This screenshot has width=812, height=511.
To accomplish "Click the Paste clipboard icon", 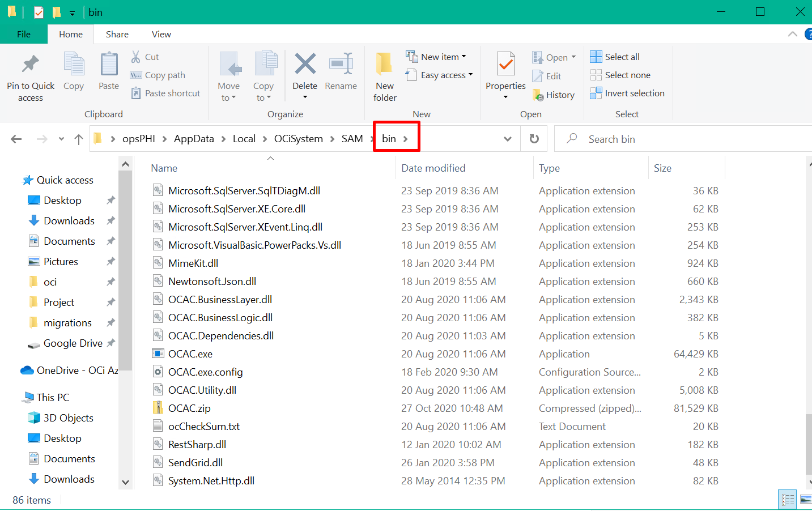I will (109, 64).
